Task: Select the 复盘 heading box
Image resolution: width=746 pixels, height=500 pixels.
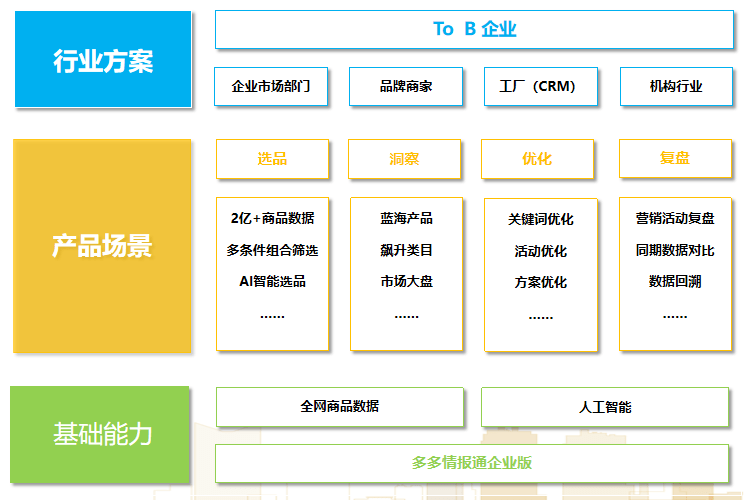Action: pos(676,158)
